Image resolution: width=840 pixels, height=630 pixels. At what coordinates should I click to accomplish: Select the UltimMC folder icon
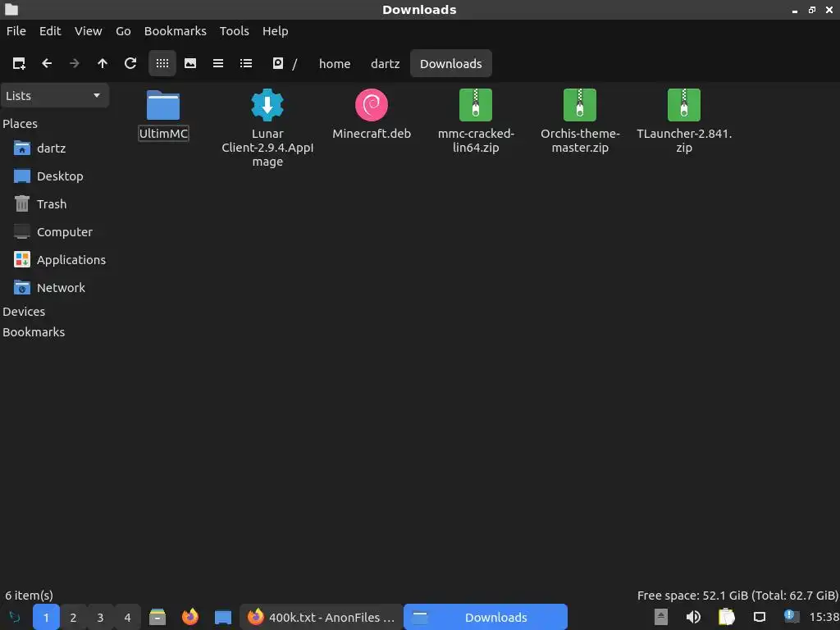[163, 105]
